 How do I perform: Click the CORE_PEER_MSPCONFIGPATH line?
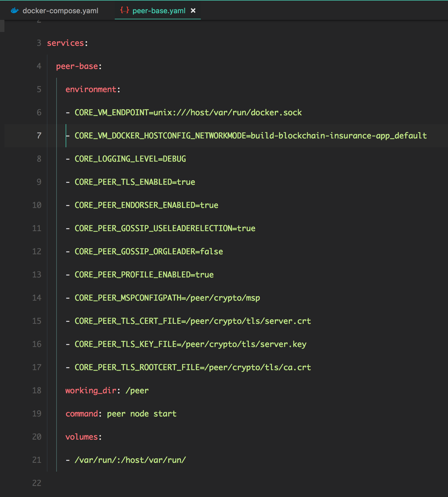tap(167, 298)
